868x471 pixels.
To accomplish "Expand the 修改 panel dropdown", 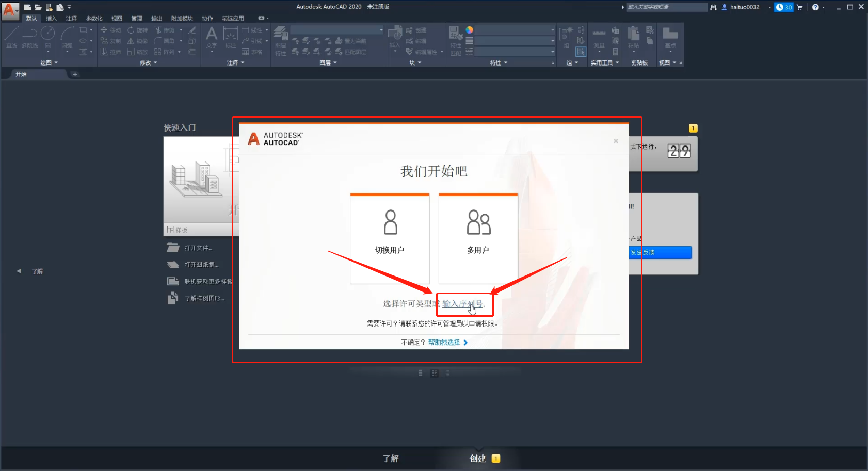I will coord(149,63).
